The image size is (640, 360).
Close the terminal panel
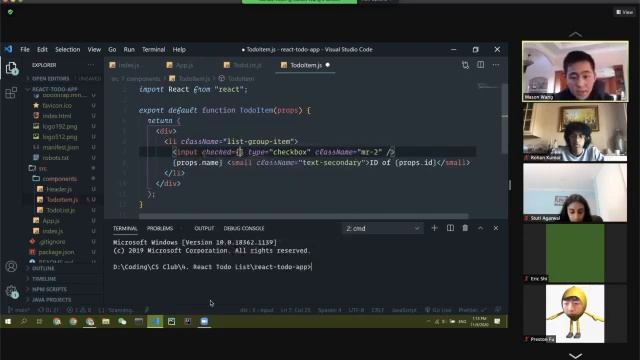pyautogui.click(x=496, y=228)
